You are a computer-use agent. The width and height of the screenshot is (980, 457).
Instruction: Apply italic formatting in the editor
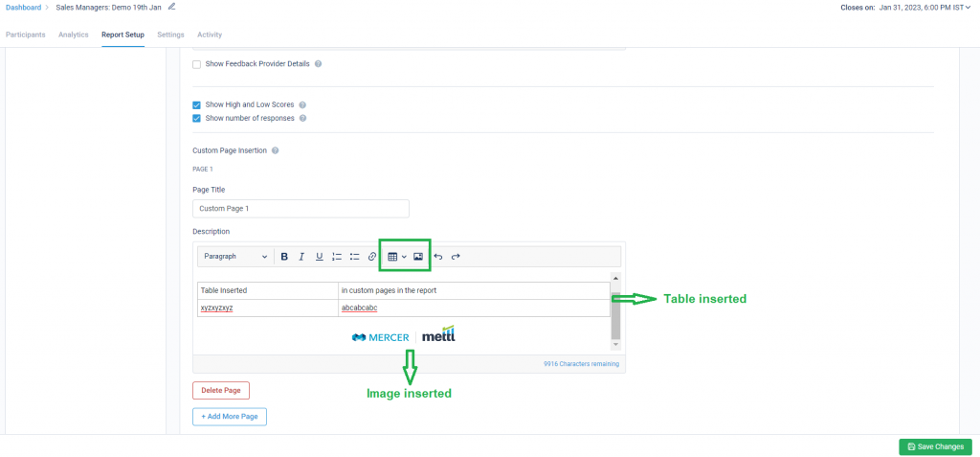(x=301, y=257)
